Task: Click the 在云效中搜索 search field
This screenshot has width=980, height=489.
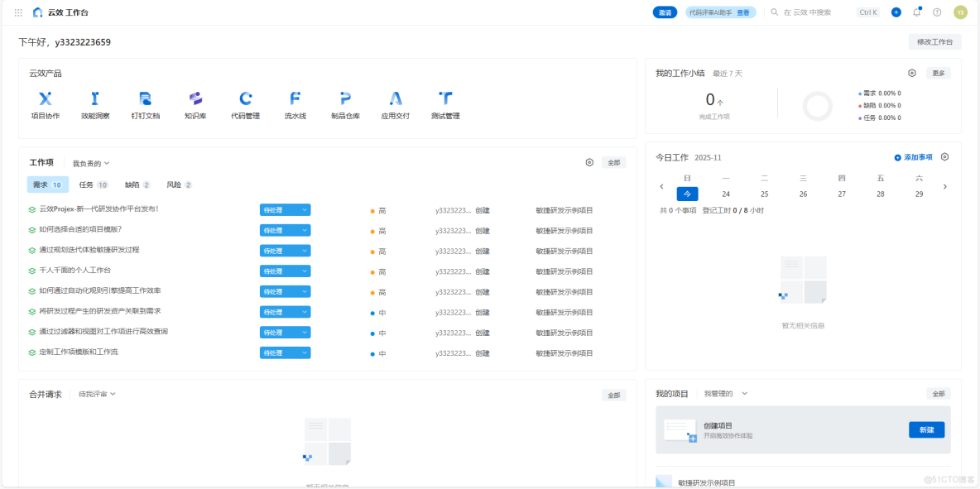Action: 807,12
